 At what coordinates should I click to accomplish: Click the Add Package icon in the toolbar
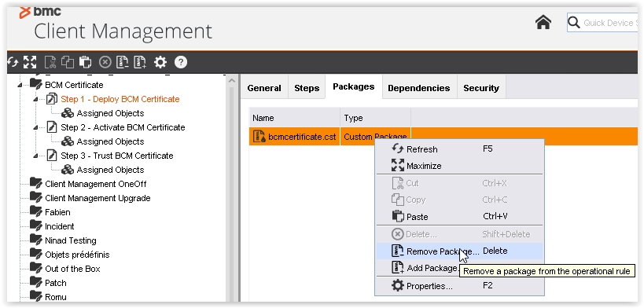point(140,62)
